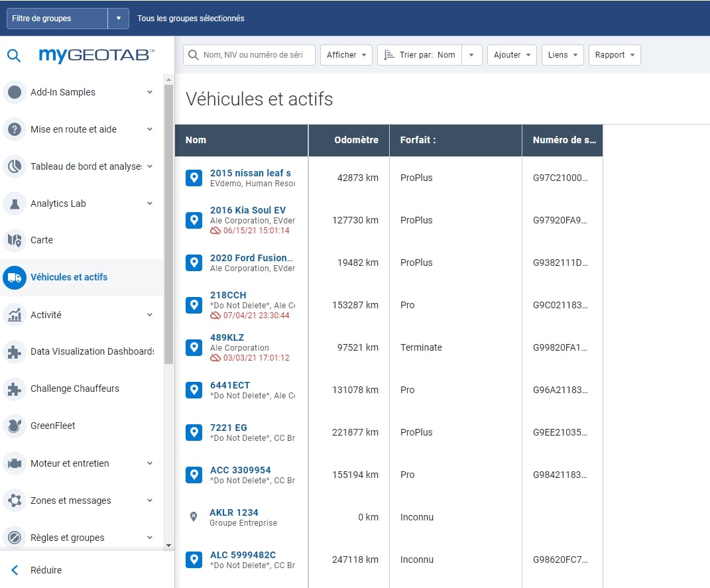
Task: Click the vehicle name search field
Action: tap(252, 55)
